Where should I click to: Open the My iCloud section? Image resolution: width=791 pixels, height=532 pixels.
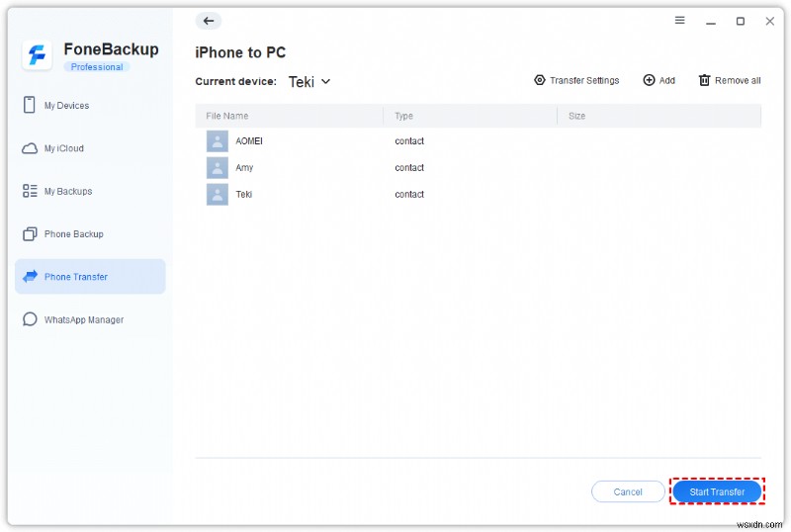click(90, 148)
